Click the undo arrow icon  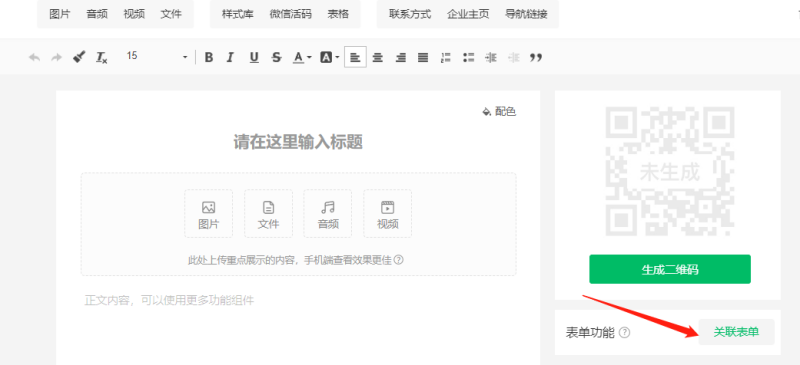[34, 57]
